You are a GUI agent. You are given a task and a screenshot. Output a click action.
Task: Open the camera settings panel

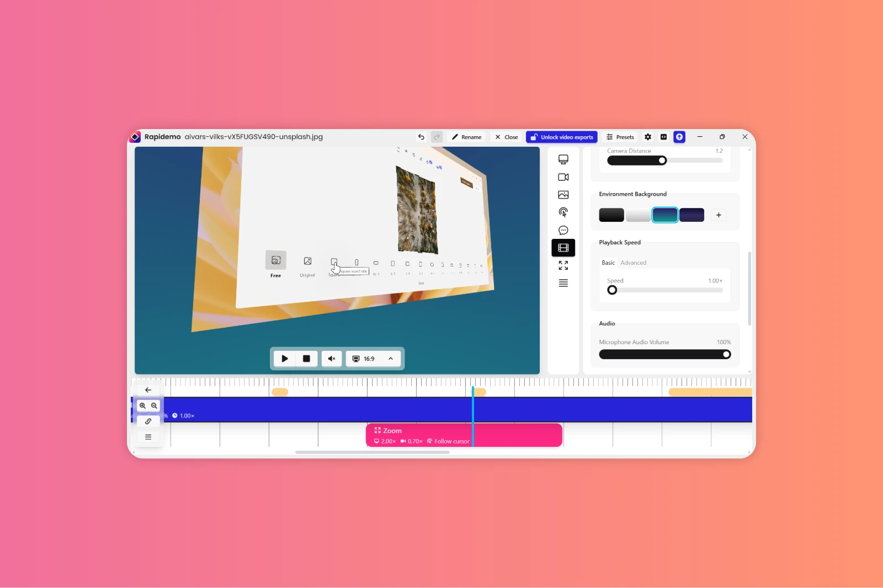(563, 177)
